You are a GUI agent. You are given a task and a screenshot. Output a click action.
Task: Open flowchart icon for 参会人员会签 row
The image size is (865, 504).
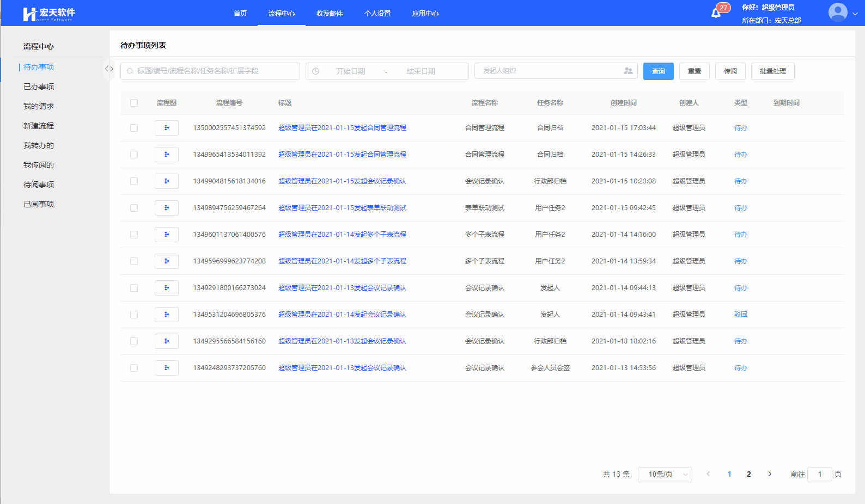pos(166,368)
